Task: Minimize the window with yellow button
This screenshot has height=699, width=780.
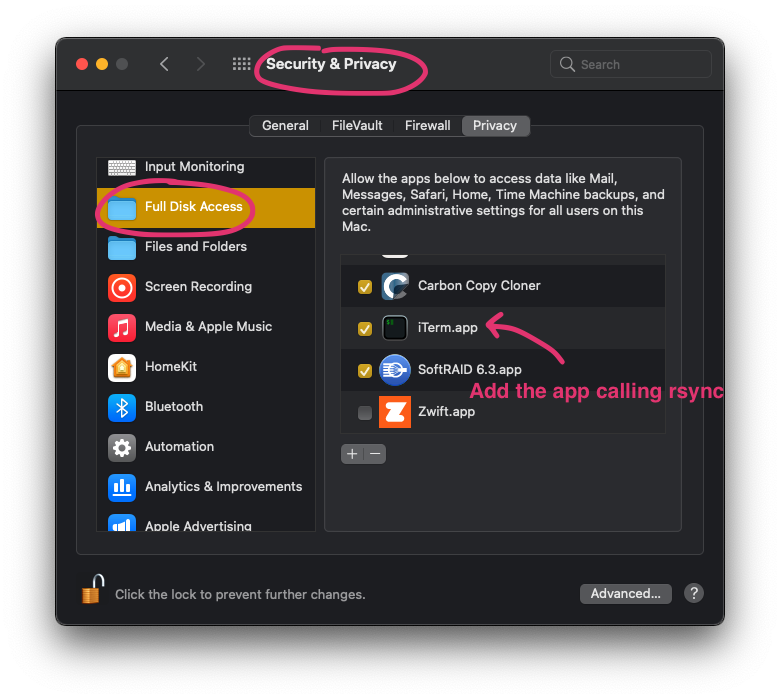Action: coord(102,64)
